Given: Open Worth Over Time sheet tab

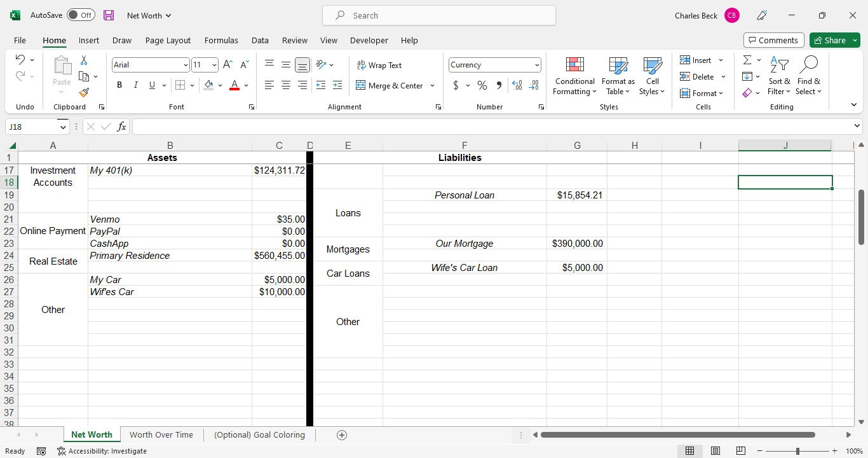Looking at the screenshot, I should click(161, 435).
